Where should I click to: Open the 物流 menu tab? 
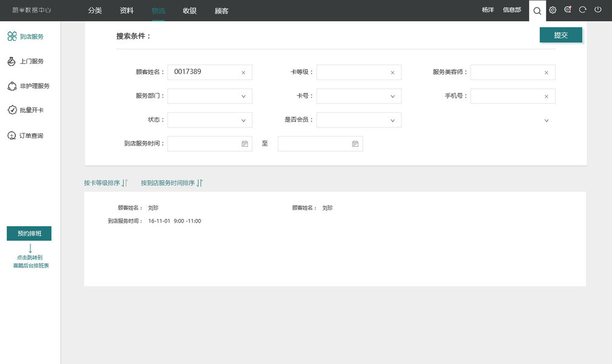click(x=158, y=10)
